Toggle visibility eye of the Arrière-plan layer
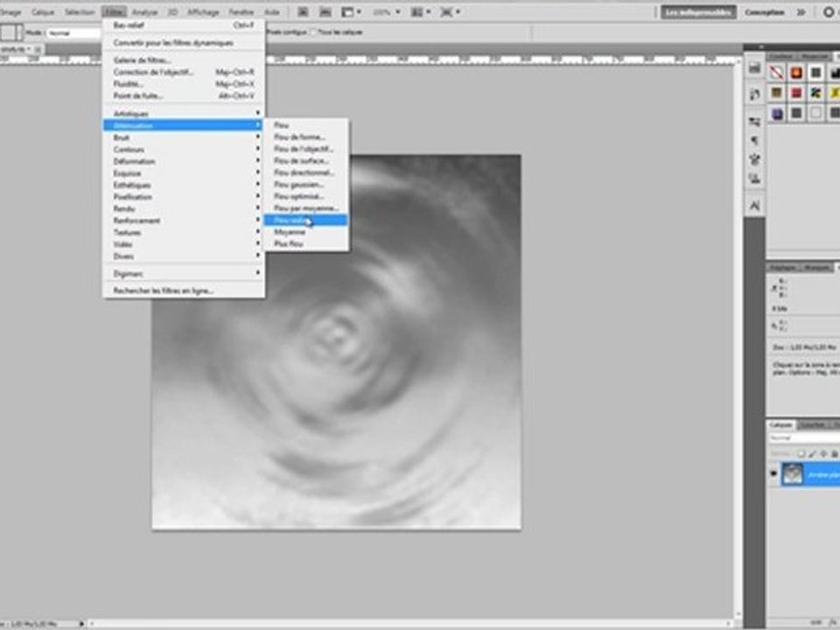The height and width of the screenshot is (630, 840). (773, 473)
